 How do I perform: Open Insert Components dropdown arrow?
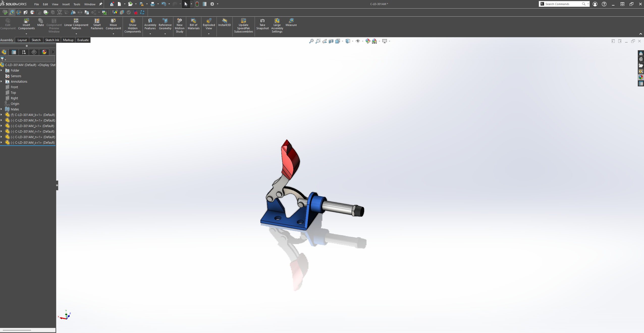(x=26, y=34)
